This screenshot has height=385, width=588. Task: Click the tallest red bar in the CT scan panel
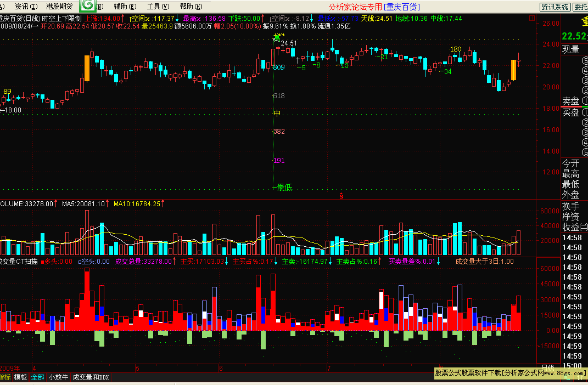(87, 299)
